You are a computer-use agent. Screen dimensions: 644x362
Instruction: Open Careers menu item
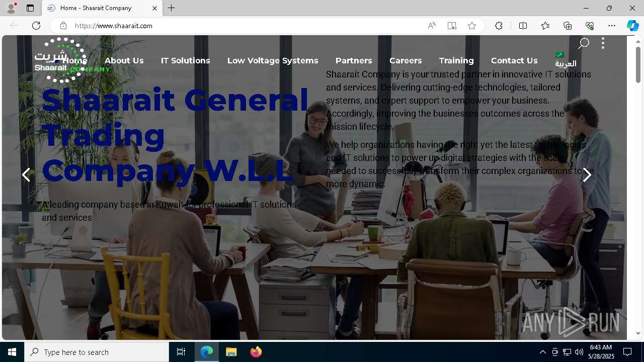tap(406, 60)
